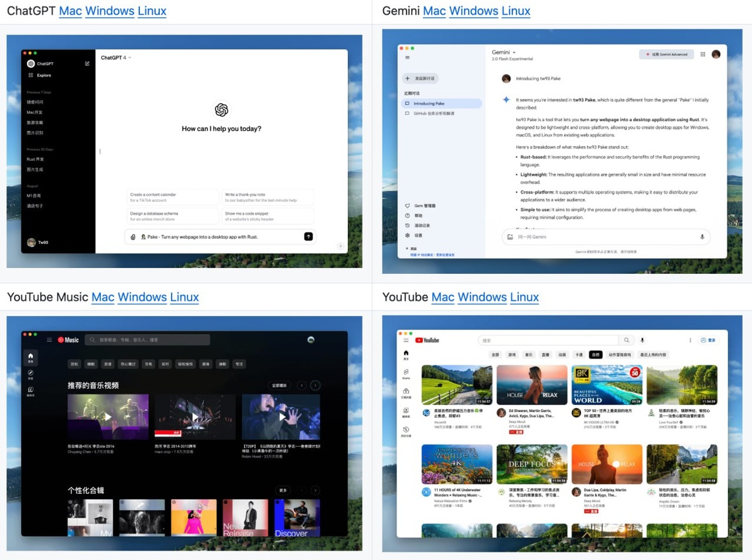Expand the Gemini model dropdown arrow
Screen dimensions: 752x560
click(514, 53)
